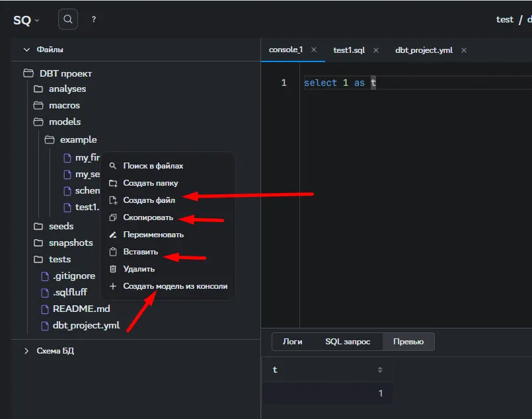Open the seeds folder in tree
This screenshot has width=532, height=419.
pyautogui.click(x=61, y=226)
